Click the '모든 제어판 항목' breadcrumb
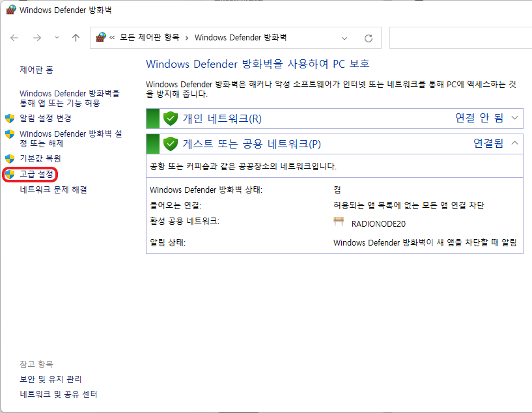 tap(149, 37)
